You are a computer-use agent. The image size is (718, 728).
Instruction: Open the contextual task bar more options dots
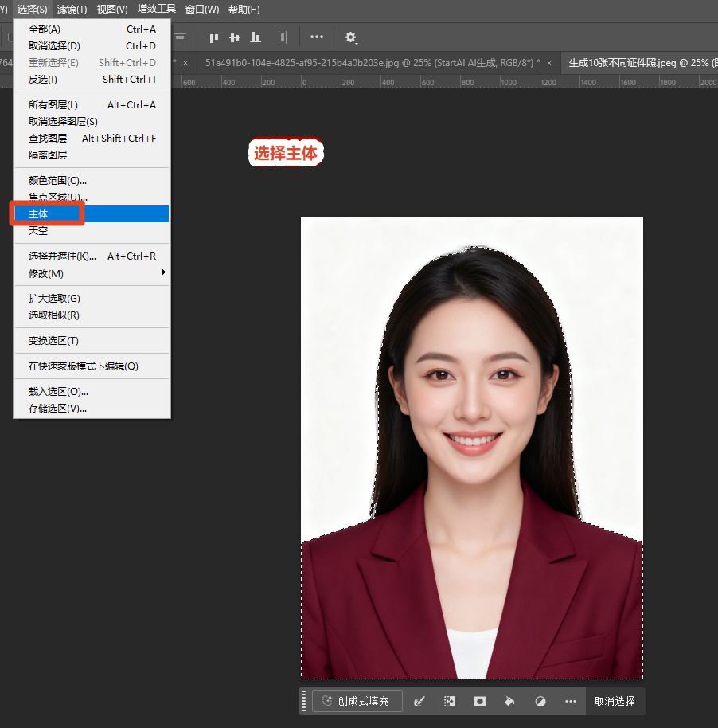coord(571,701)
